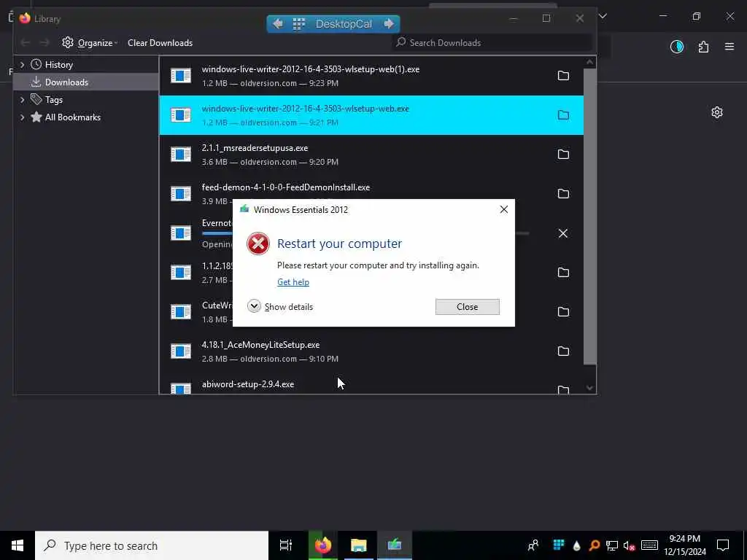Viewport: 747px width, 560px height.
Task: Select History in Library sidebar
Action: pos(58,64)
